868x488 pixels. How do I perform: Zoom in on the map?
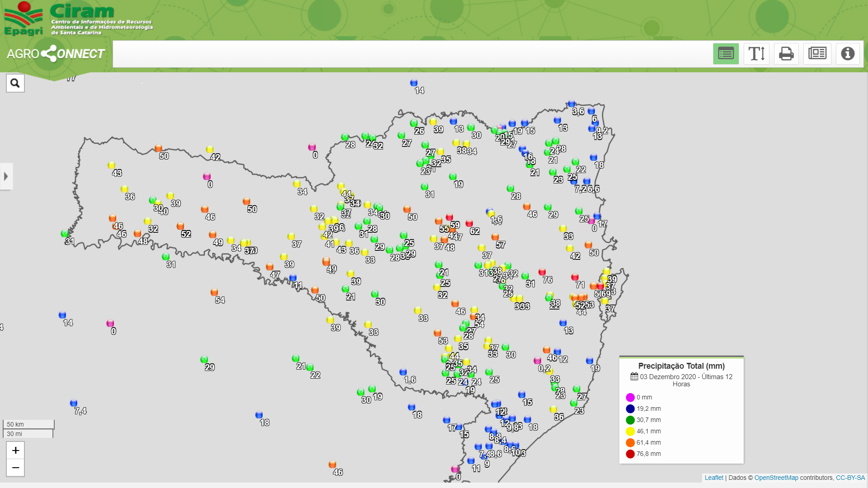(x=15, y=450)
